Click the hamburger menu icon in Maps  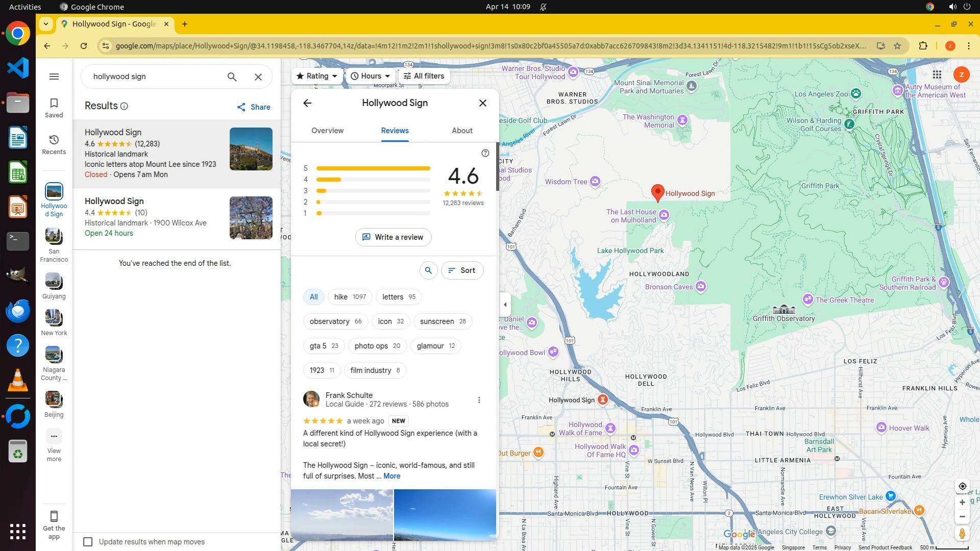pos(54,77)
